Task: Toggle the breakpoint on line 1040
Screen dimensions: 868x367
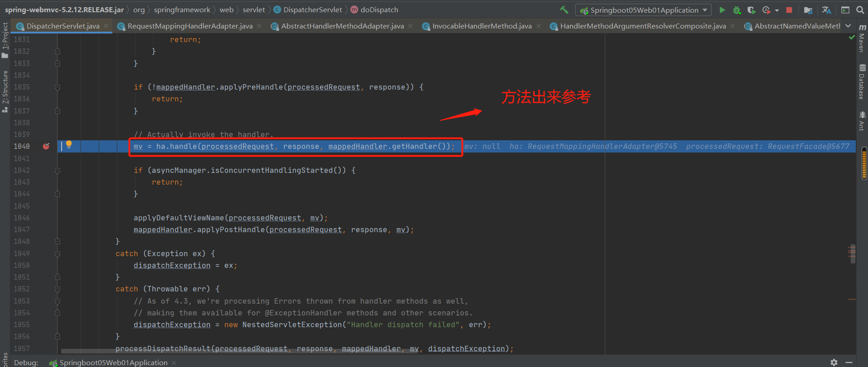Action: (46, 146)
